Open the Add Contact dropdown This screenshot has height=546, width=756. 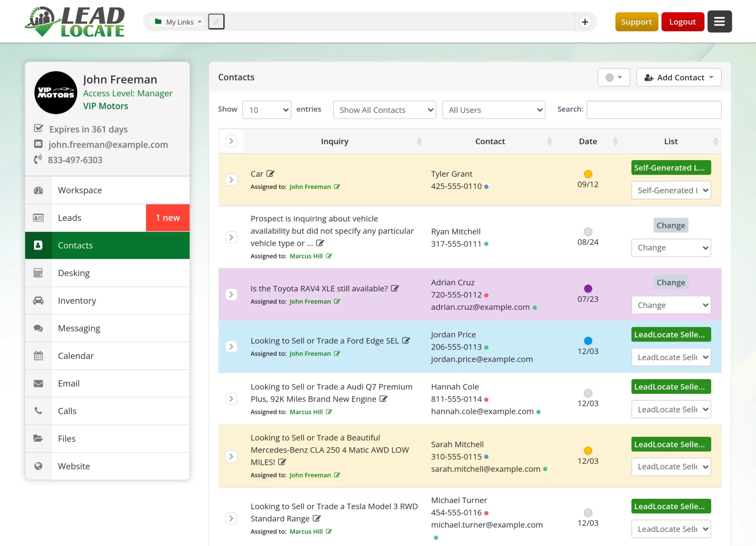click(x=679, y=77)
